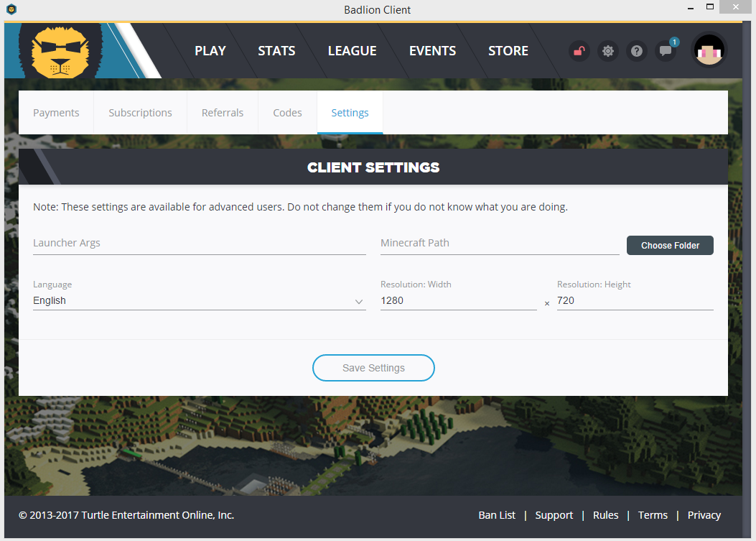Minimize the Badlion Client window
Viewport: 756px width, 541px height.
pos(691,8)
